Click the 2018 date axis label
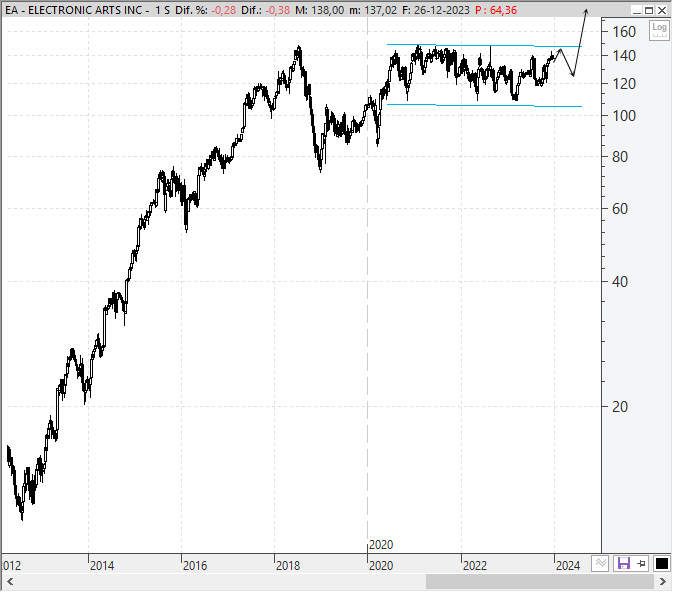The height and width of the screenshot is (592, 673). click(288, 566)
